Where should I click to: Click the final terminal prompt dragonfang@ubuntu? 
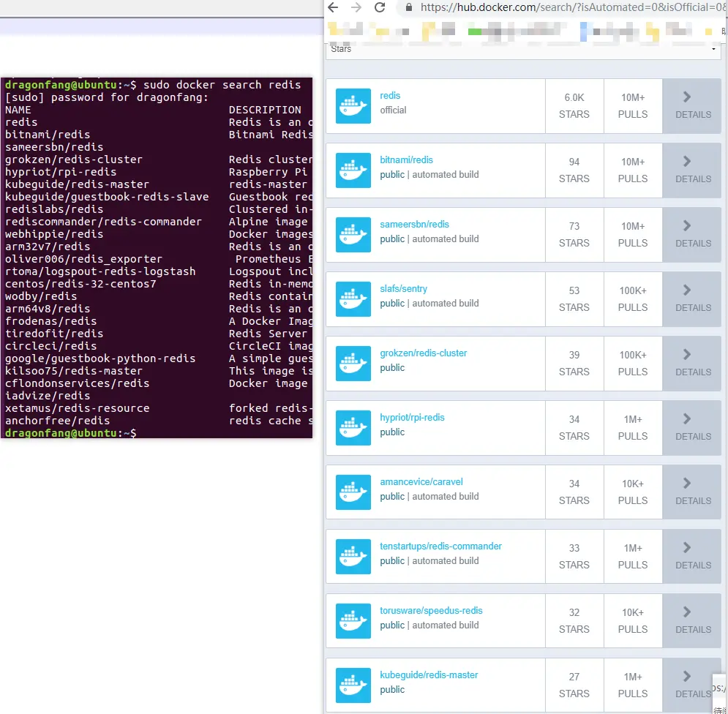70,433
